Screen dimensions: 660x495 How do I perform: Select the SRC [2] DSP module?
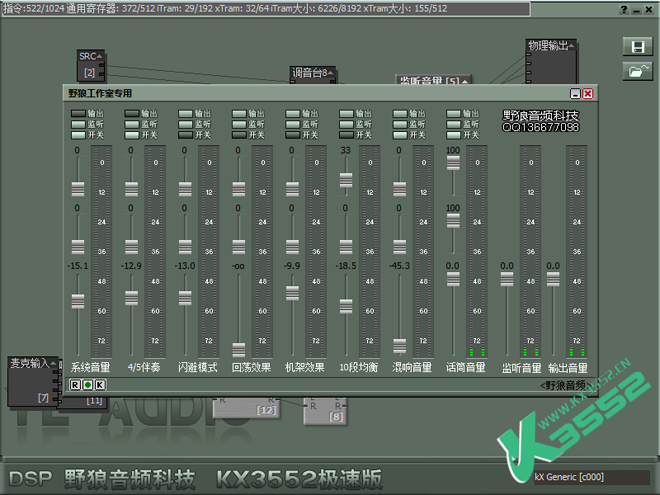(x=90, y=65)
